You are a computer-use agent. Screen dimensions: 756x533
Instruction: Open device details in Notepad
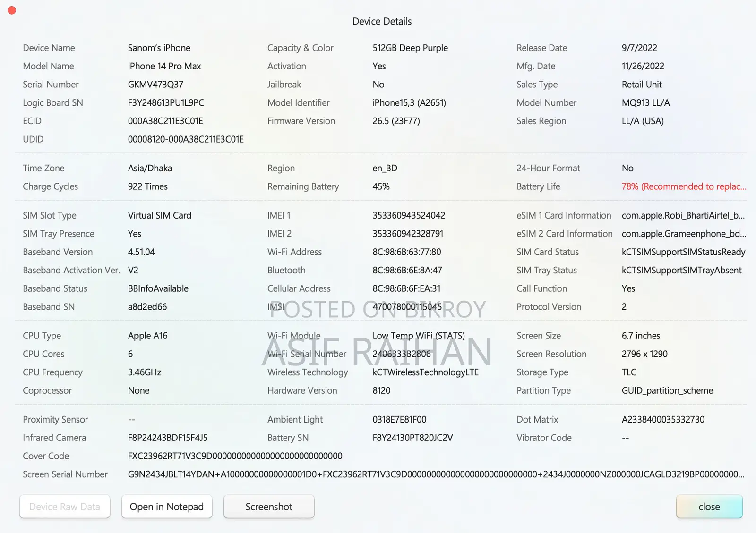[x=167, y=507]
